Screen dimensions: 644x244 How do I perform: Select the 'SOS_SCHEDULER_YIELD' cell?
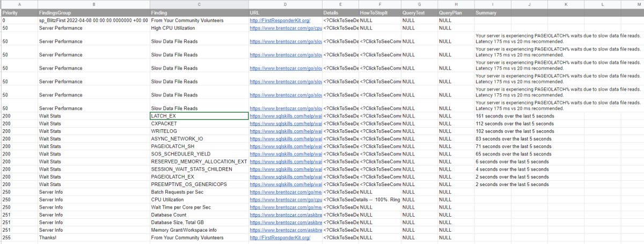pos(199,154)
